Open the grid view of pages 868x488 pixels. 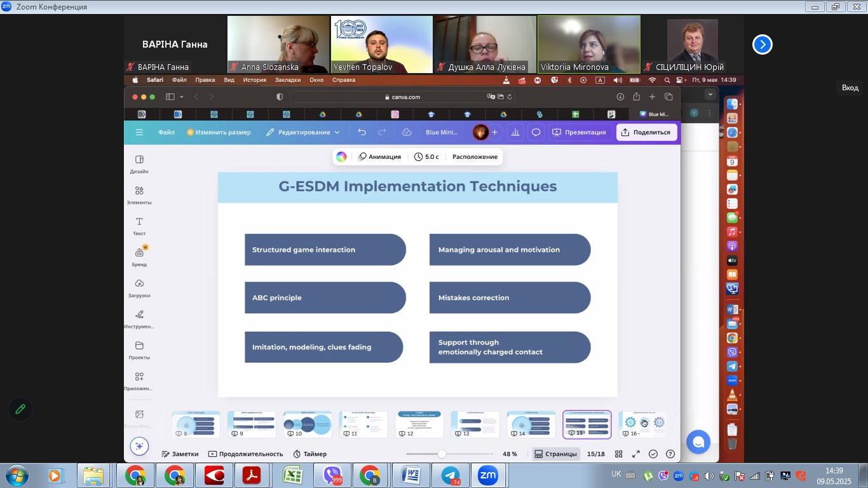coord(618,454)
